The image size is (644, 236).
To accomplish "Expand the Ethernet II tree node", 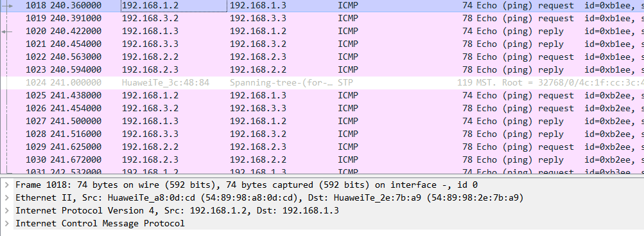I will click(x=6, y=198).
